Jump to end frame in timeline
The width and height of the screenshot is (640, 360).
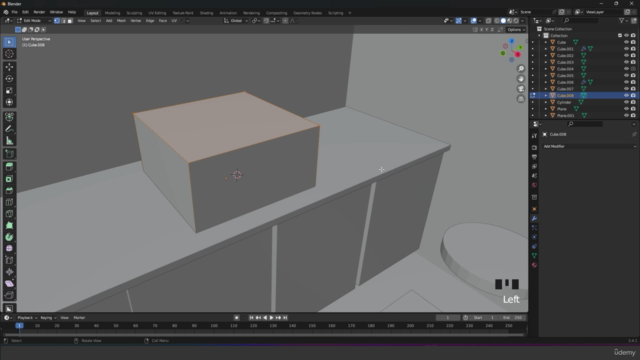pos(285,318)
